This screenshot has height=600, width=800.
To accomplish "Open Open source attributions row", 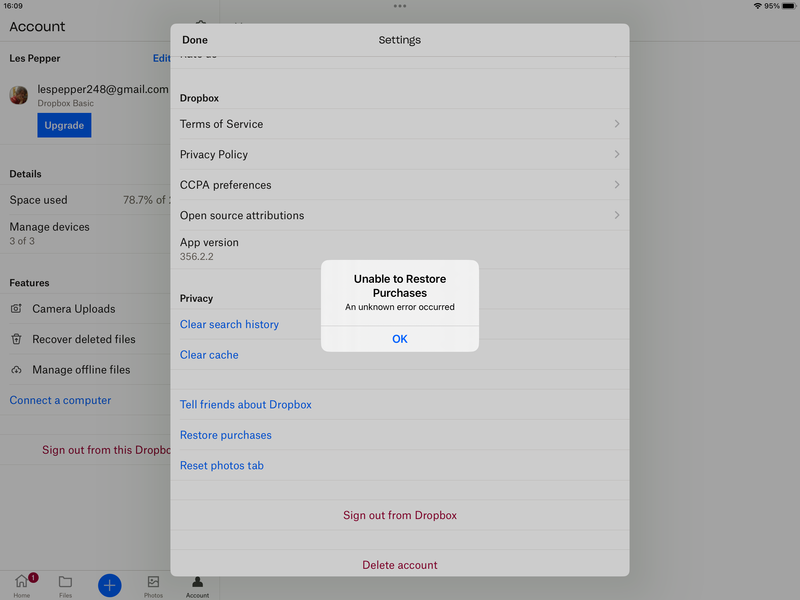I will pyautogui.click(x=399, y=215).
